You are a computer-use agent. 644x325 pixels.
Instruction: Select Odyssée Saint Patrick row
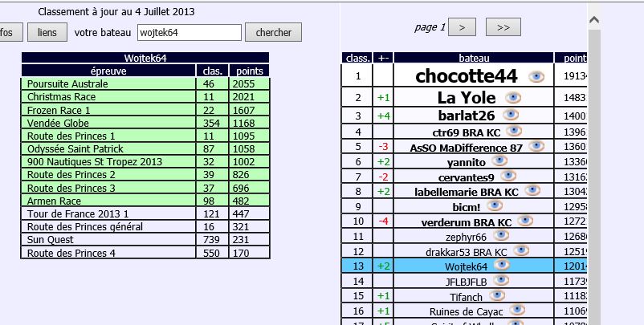[x=145, y=148]
